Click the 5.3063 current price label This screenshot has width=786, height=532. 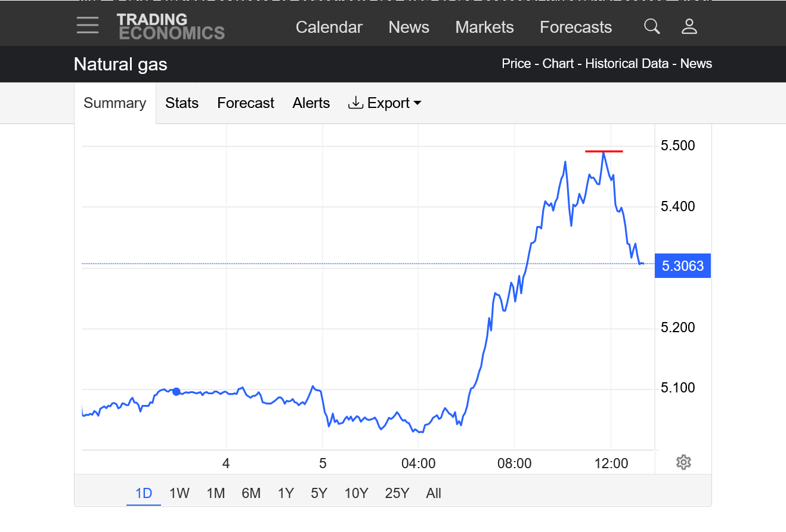[x=683, y=266]
